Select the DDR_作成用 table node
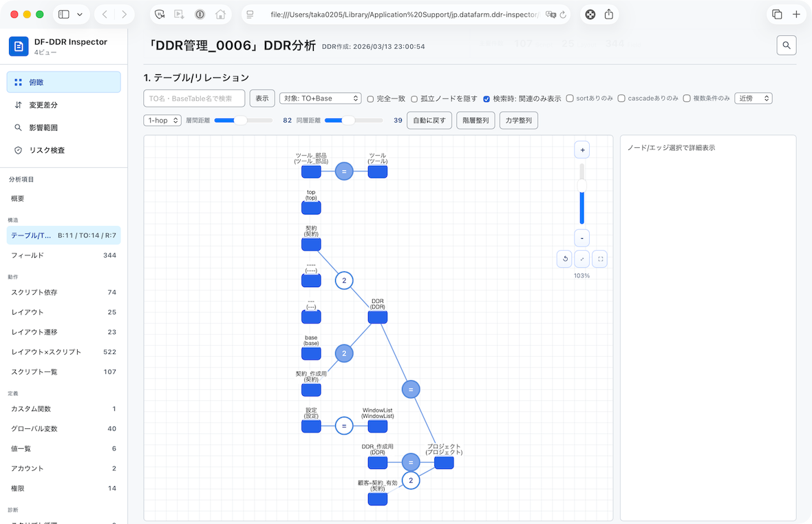The width and height of the screenshot is (812, 524). pos(378,462)
